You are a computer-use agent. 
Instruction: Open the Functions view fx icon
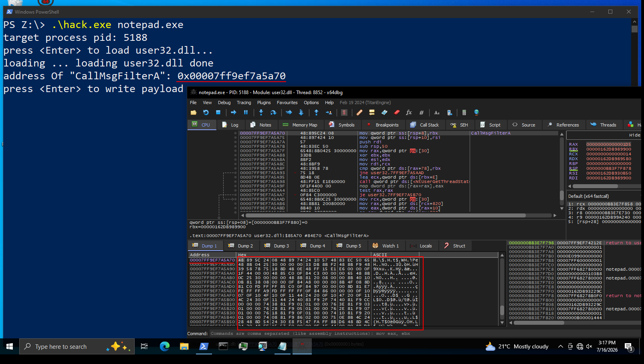pyautogui.click(x=409, y=113)
